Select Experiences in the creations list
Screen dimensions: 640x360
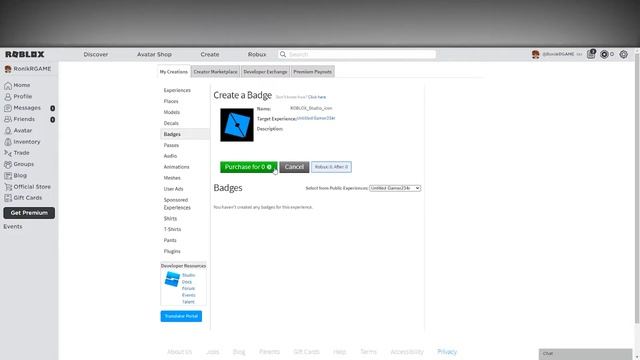177,90
